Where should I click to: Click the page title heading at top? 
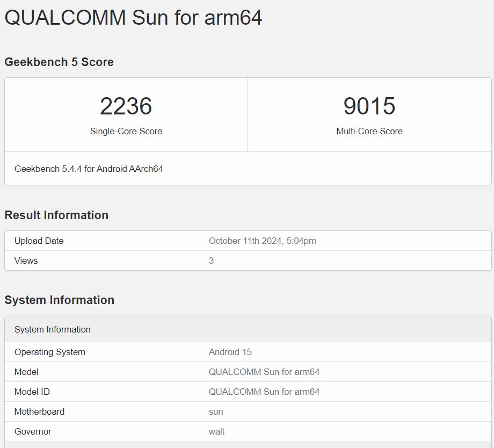click(x=133, y=17)
